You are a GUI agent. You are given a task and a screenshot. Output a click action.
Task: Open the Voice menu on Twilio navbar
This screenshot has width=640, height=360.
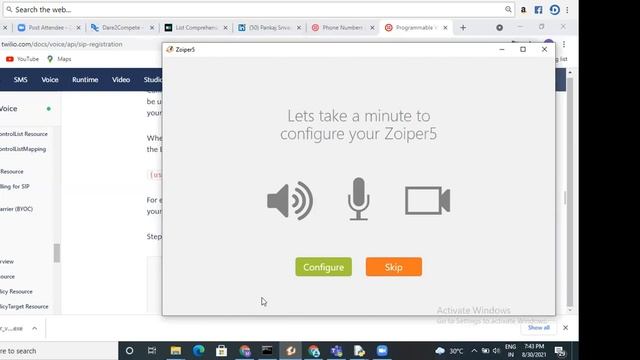50,80
